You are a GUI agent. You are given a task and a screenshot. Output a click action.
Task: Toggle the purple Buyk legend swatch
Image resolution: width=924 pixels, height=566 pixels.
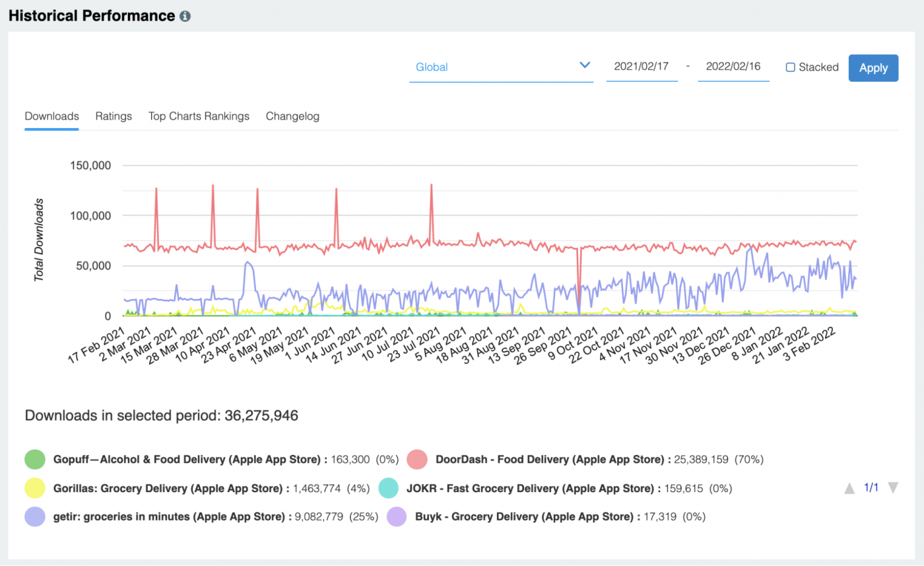coord(396,516)
